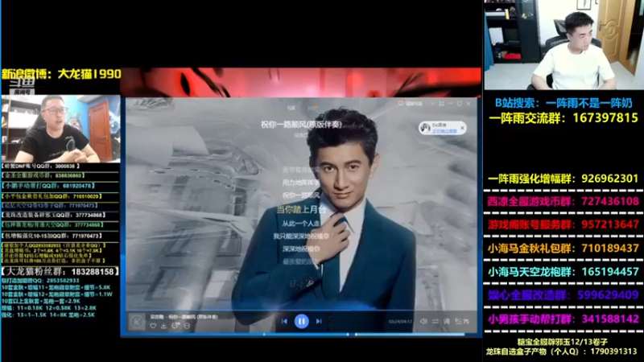Change the playback loop mode
644x362 pixels.
[x=436, y=321]
